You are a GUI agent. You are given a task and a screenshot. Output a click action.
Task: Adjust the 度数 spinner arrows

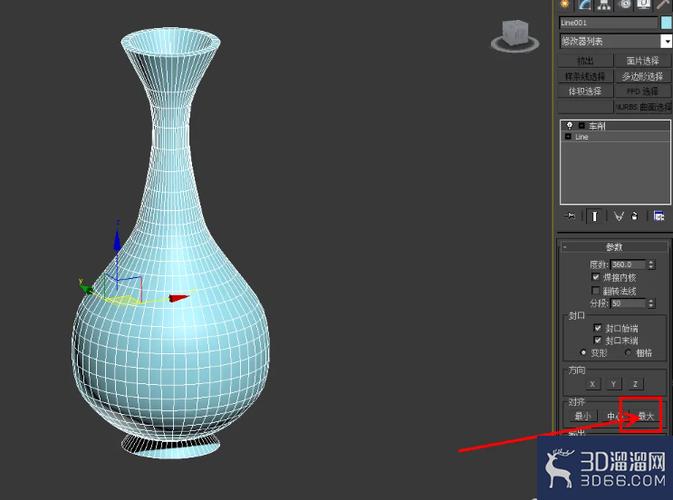pyautogui.click(x=651, y=264)
